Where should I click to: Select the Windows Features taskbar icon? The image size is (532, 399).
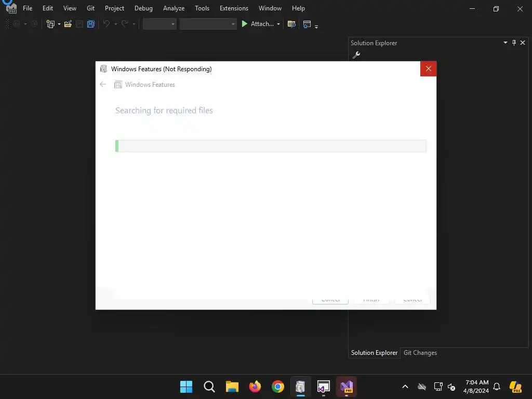[301, 387]
